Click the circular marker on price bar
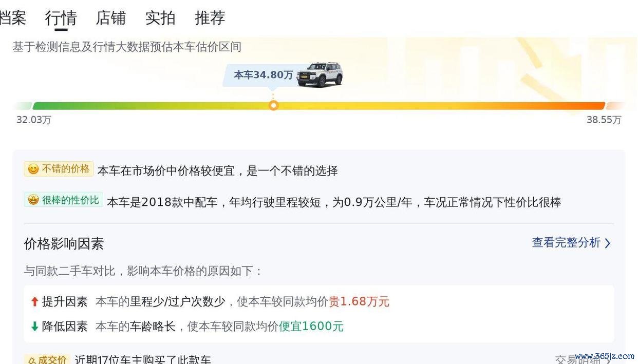 tap(274, 105)
